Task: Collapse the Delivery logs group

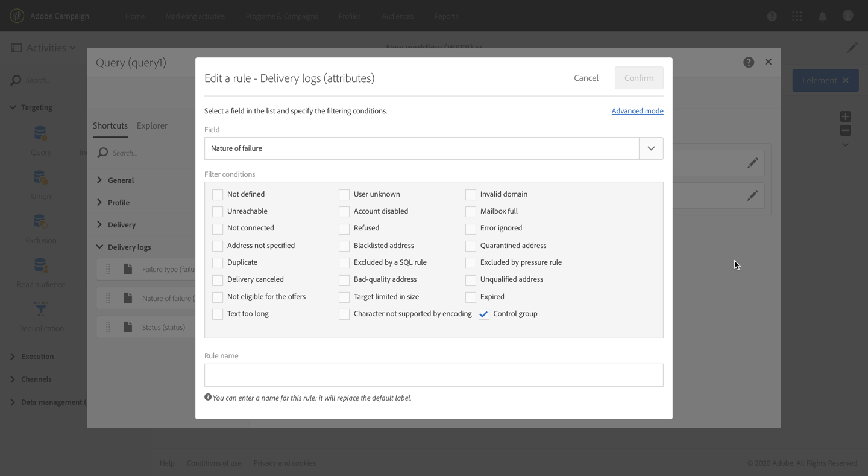Action: [x=100, y=247]
